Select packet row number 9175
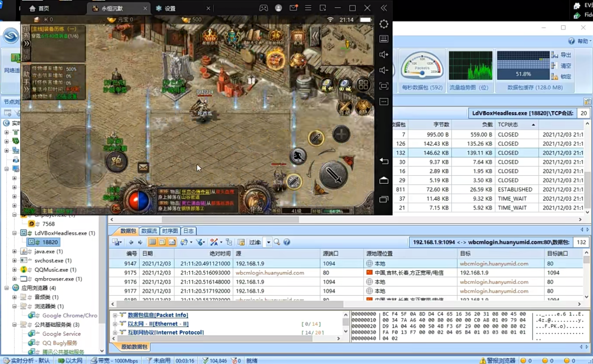Viewport: 593px width, 364px height. click(x=346, y=273)
